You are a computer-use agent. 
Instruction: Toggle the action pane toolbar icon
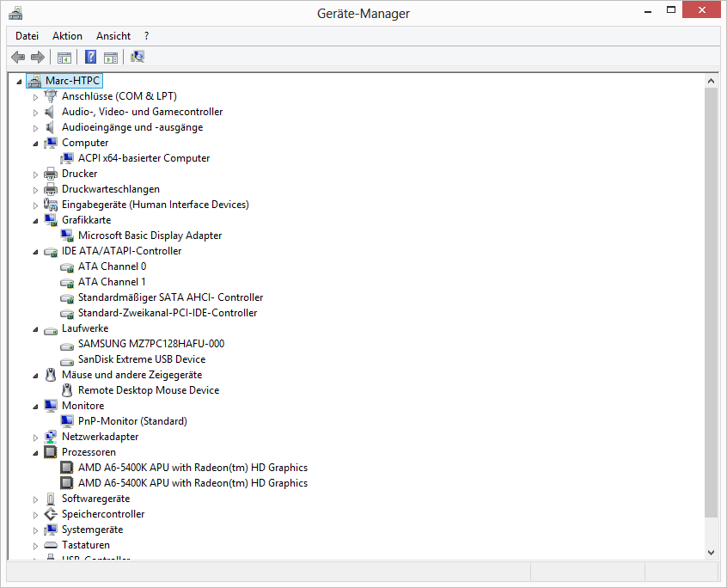click(111, 58)
